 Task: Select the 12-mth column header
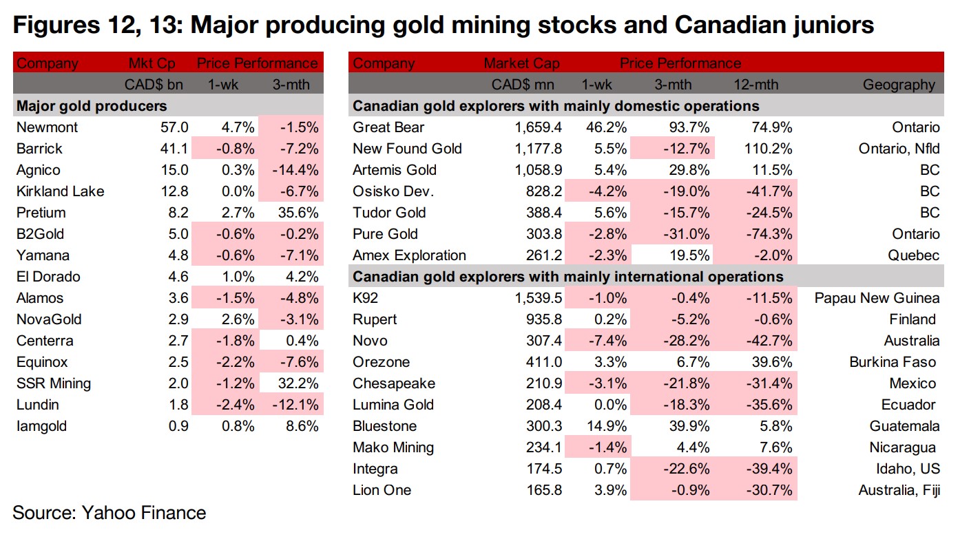(755, 85)
